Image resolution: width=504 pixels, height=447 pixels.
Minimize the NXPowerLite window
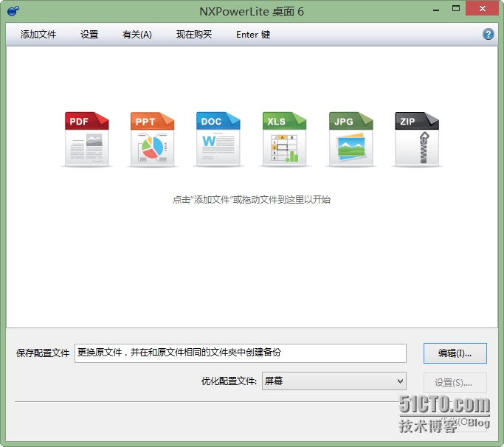click(x=436, y=10)
